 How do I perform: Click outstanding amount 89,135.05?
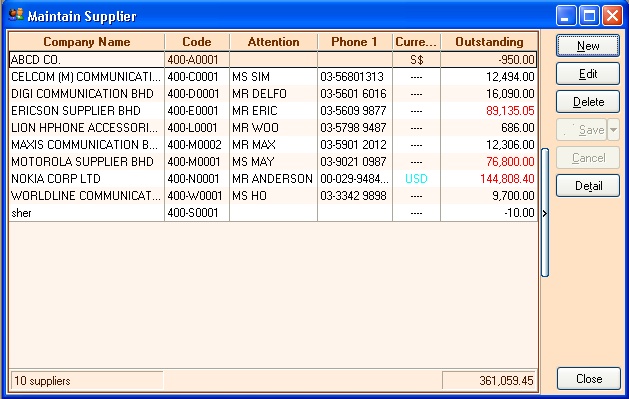coord(489,111)
